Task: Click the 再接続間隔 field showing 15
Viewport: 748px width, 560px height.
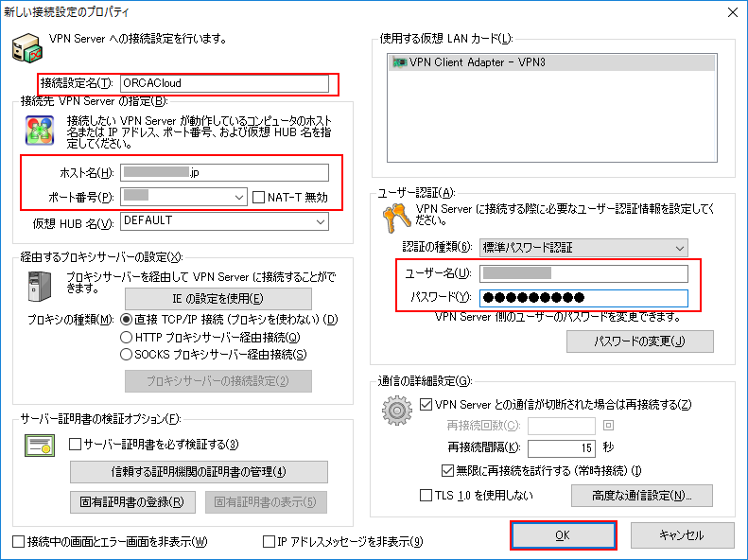Action: click(x=562, y=447)
